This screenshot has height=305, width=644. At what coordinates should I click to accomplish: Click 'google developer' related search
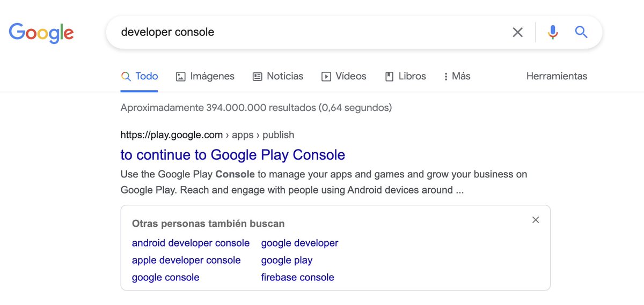pyautogui.click(x=300, y=243)
